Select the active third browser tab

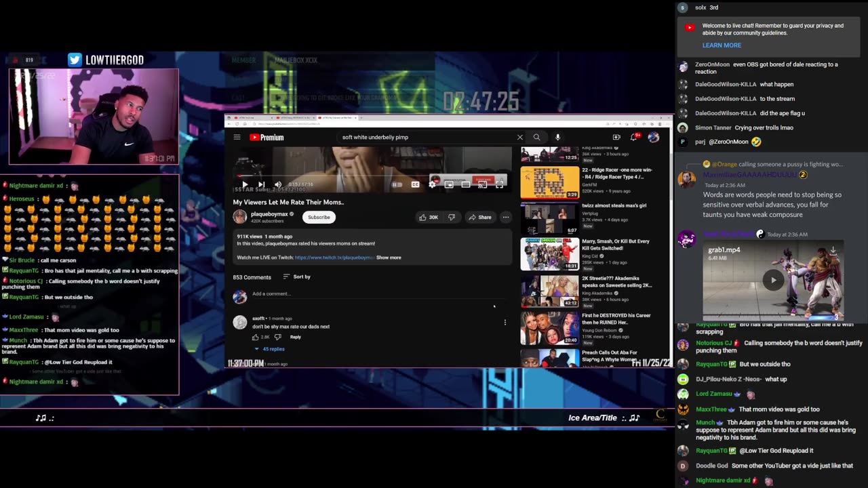(x=339, y=117)
